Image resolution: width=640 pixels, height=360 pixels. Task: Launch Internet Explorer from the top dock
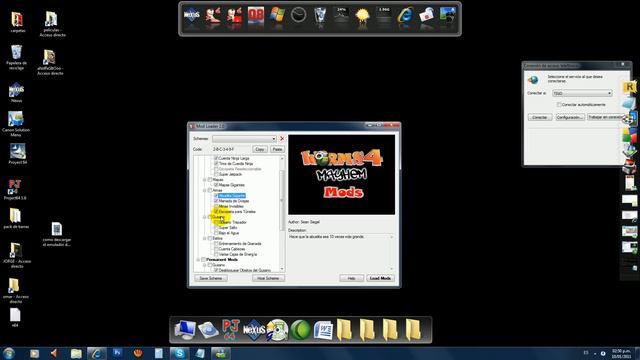tap(405, 16)
